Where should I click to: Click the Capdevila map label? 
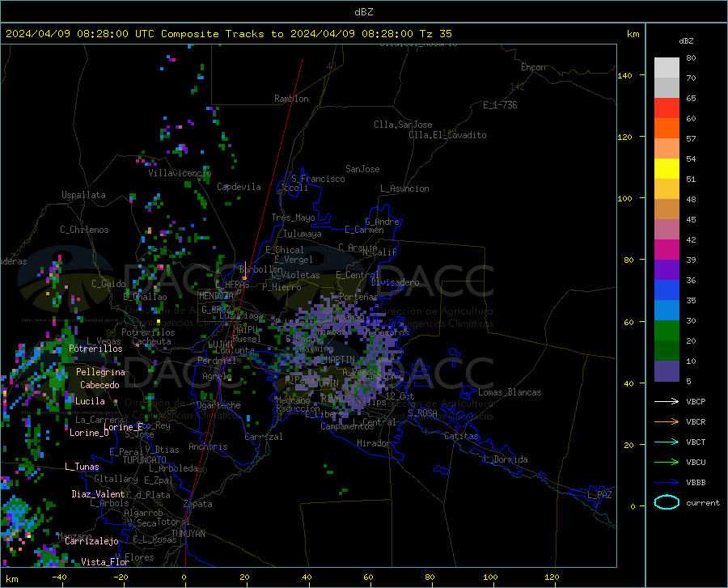(x=239, y=187)
